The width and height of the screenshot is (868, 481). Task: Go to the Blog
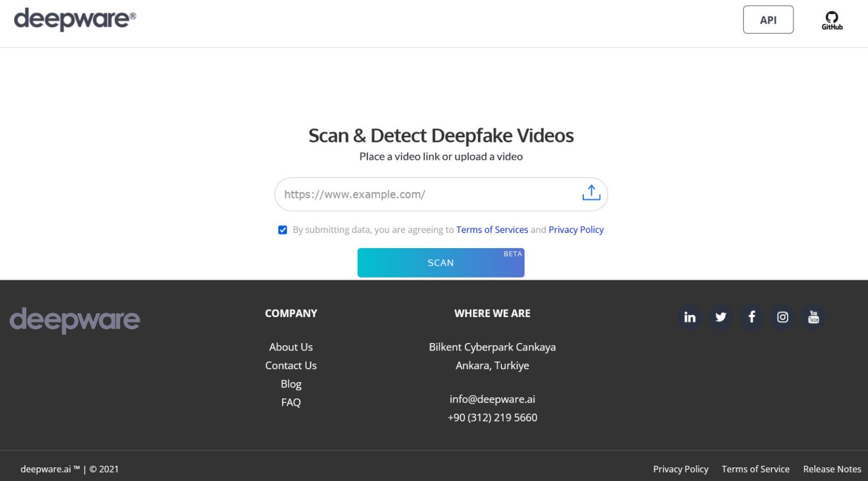click(291, 384)
